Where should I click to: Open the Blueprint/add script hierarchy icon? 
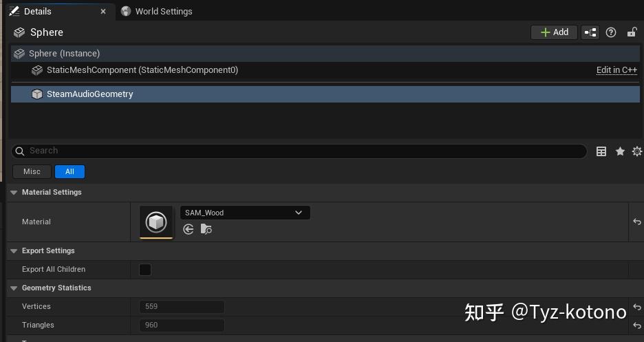(590, 32)
